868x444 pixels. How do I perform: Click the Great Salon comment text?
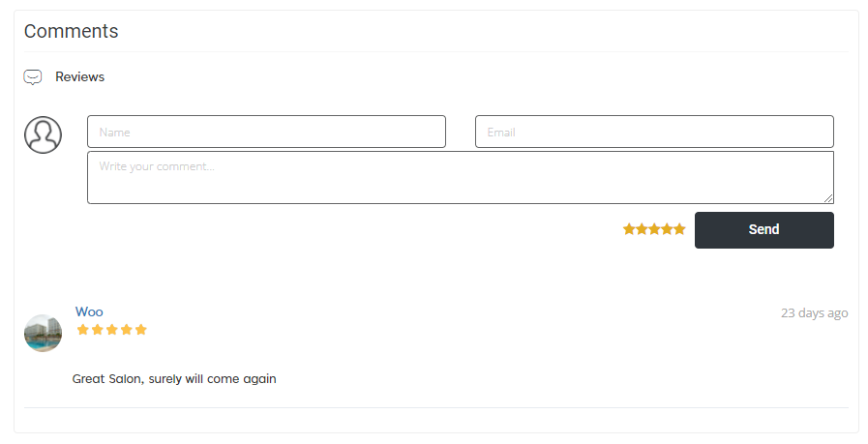tap(174, 379)
